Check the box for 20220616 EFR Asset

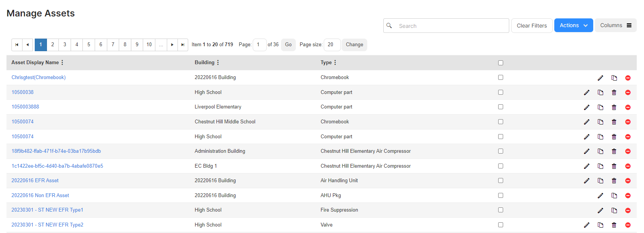[500, 180]
